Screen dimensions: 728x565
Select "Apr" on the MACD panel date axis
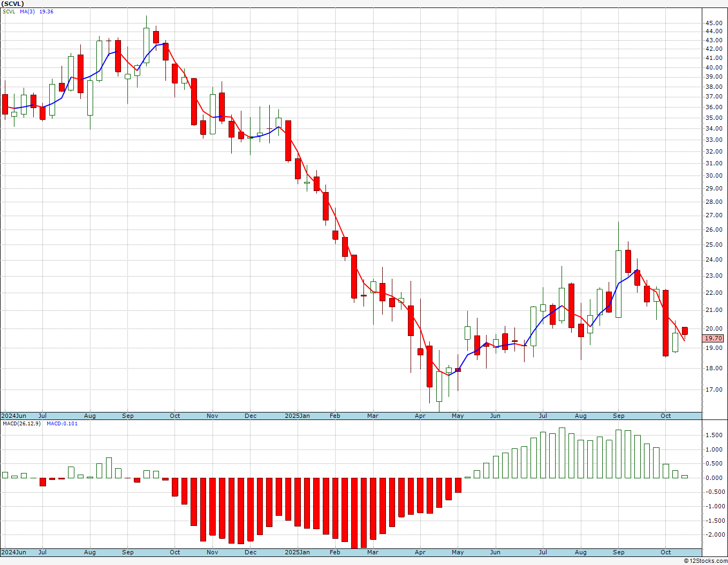tap(420, 552)
